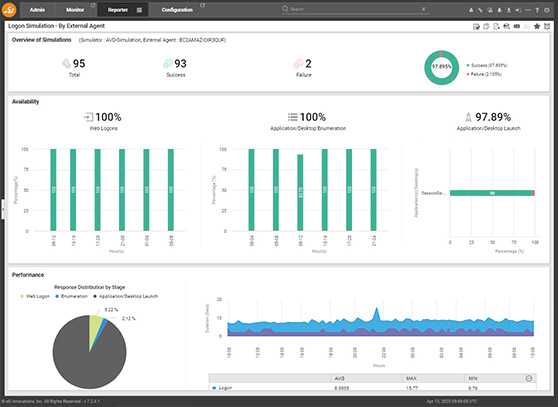
Task: Toggle the Enumeration legend item
Action: pyautogui.click(x=72, y=296)
